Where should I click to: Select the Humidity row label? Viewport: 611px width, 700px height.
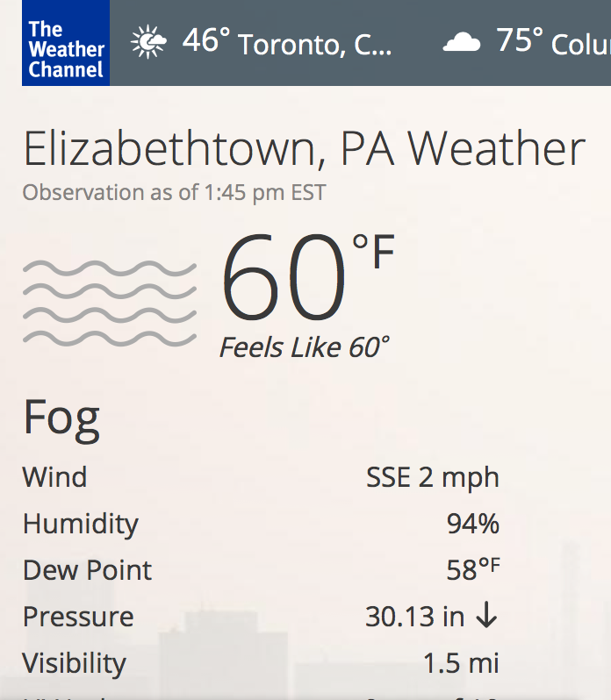(x=81, y=525)
